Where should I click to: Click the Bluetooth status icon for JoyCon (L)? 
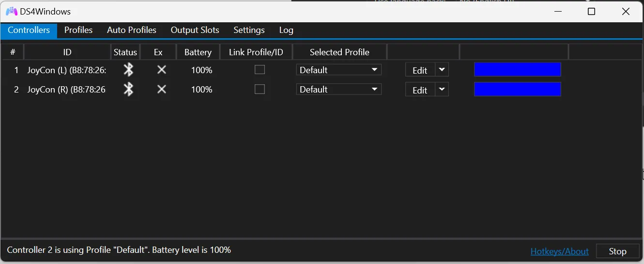point(128,70)
